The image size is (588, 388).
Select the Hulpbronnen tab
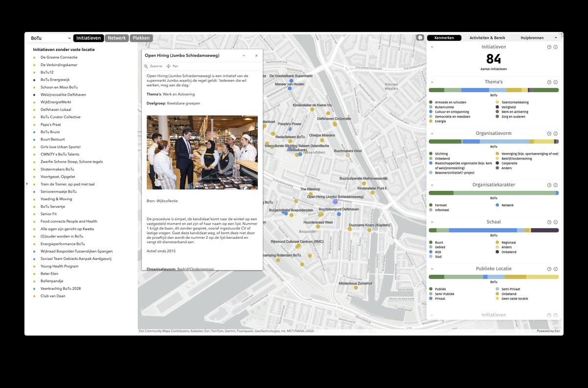point(532,38)
